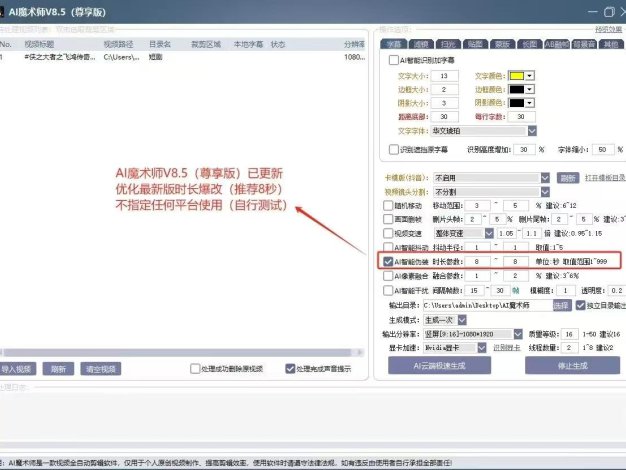
Task: Open the 蒙版 tab
Action: (x=502, y=44)
